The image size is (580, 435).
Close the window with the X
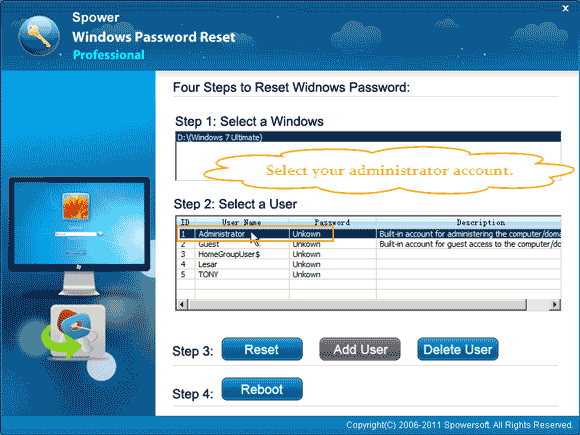566,8
